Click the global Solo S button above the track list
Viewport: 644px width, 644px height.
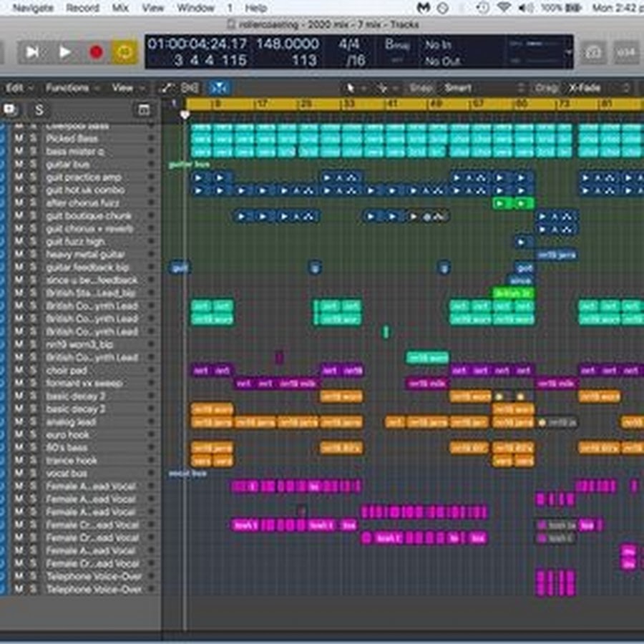[x=39, y=109]
